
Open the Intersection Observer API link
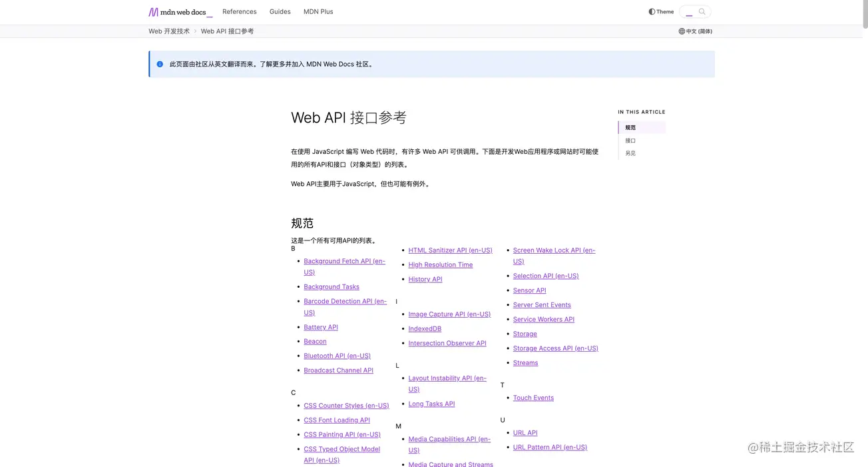click(x=447, y=344)
